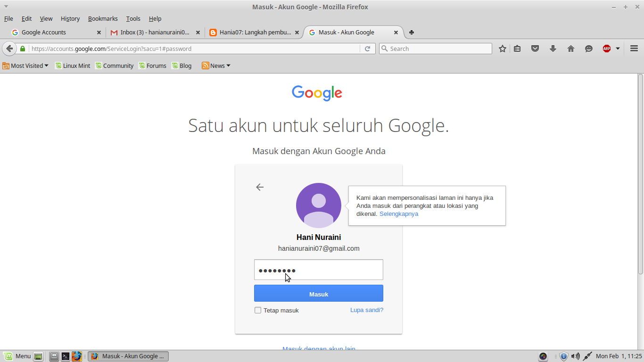Go to the Firefox home page
644x362 pixels.
[571, 49]
